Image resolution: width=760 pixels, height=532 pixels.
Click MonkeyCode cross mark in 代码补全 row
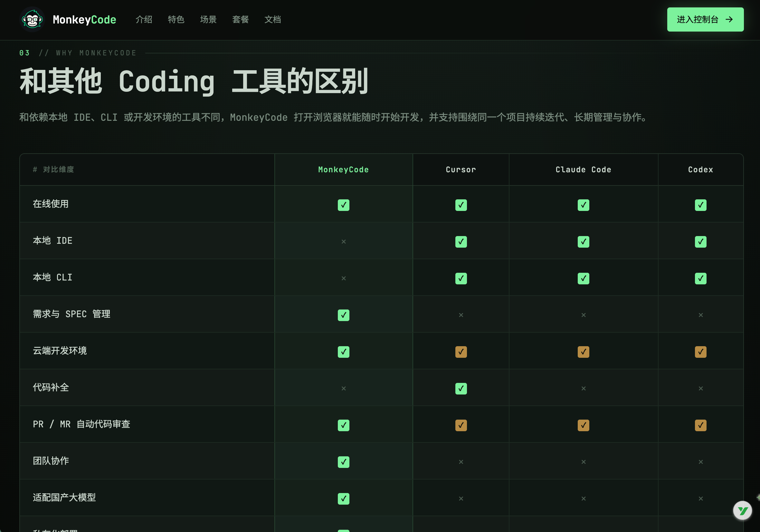(x=343, y=389)
